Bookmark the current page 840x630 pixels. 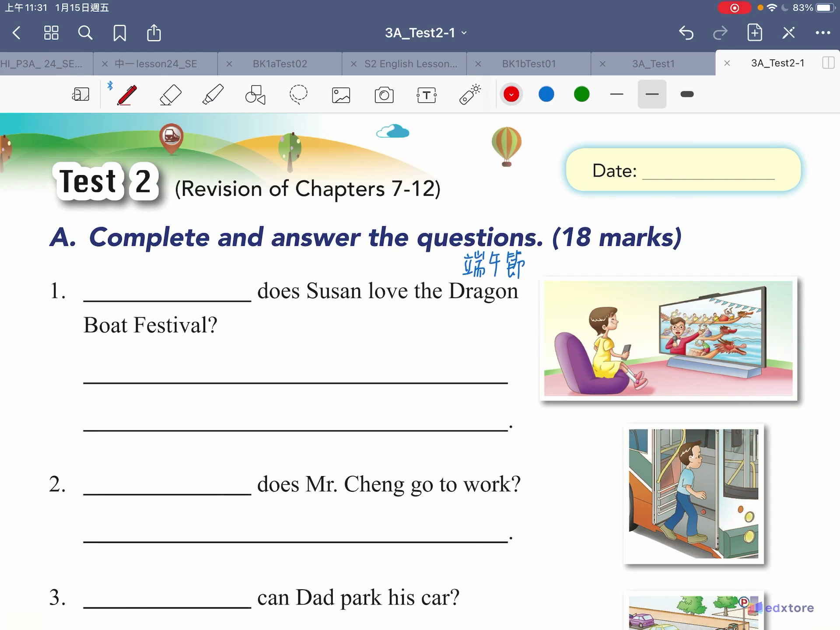pos(119,33)
